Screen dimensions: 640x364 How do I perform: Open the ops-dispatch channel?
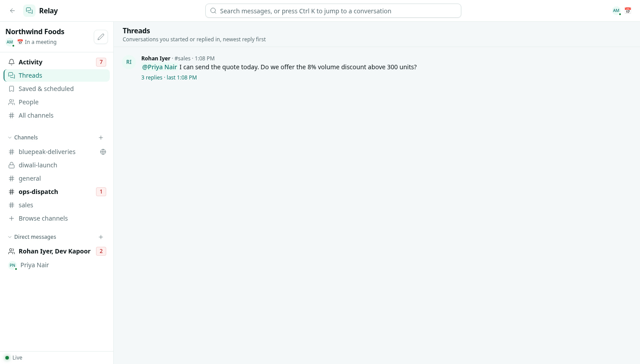tap(56, 192)
